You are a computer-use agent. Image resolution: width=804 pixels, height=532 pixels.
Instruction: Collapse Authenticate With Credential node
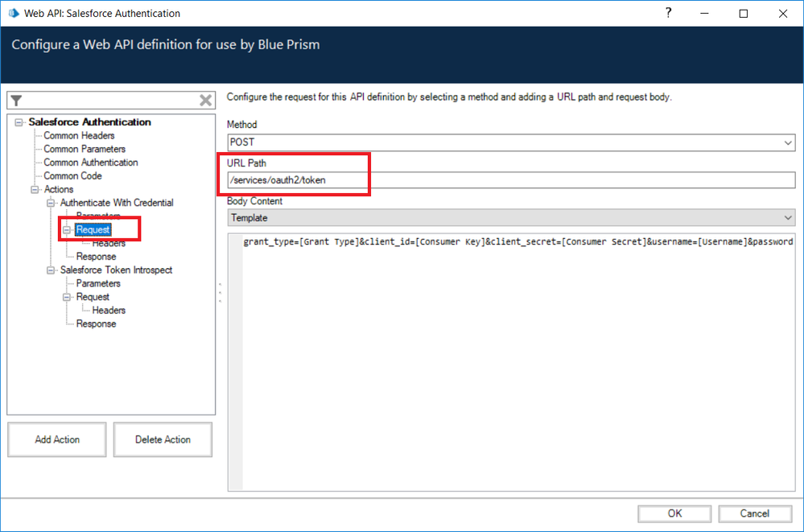point(51,203)
